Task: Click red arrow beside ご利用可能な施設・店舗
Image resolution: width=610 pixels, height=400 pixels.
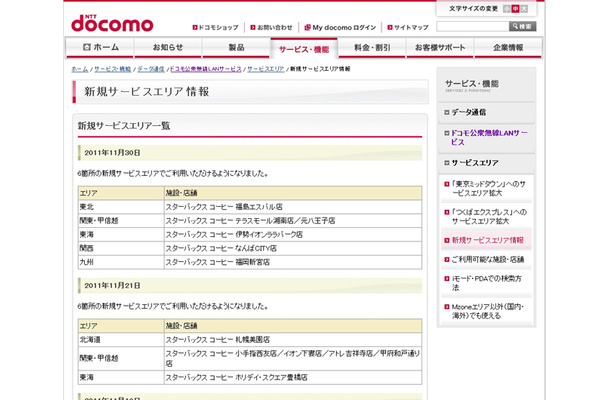Action: [447, 260]
